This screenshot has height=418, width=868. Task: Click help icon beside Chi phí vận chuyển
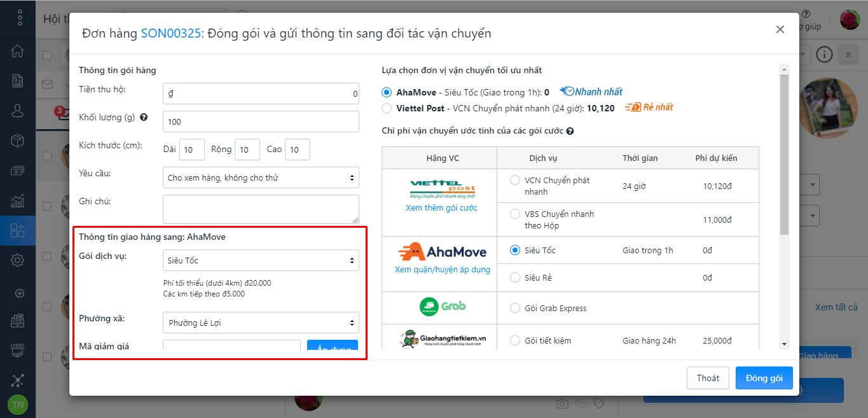(x=570, y=132)
